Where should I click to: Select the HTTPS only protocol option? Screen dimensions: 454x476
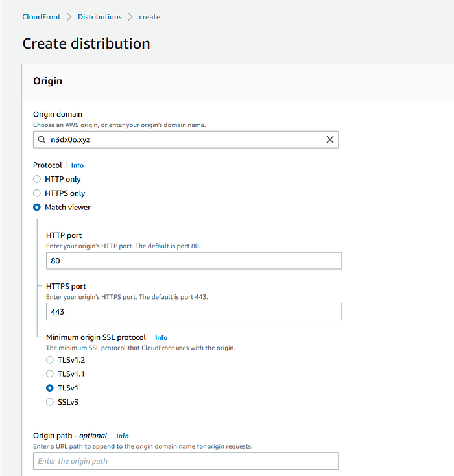pos(38,193)
